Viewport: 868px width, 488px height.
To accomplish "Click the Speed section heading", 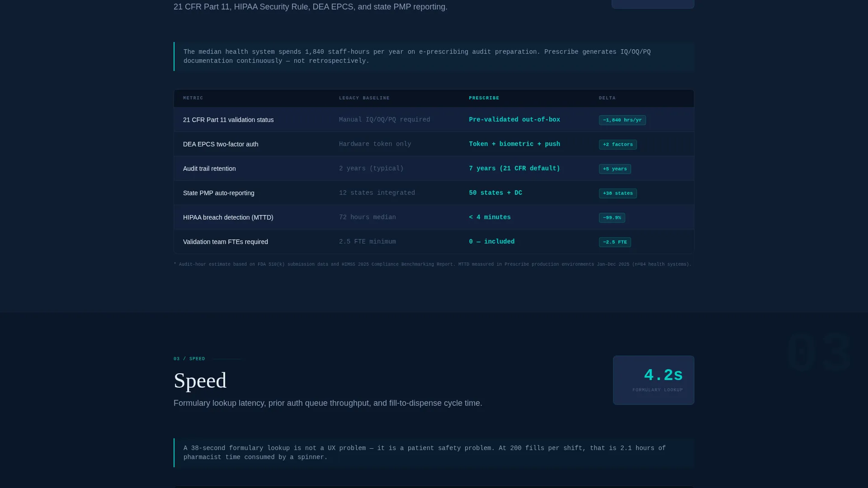I will 200,380.
